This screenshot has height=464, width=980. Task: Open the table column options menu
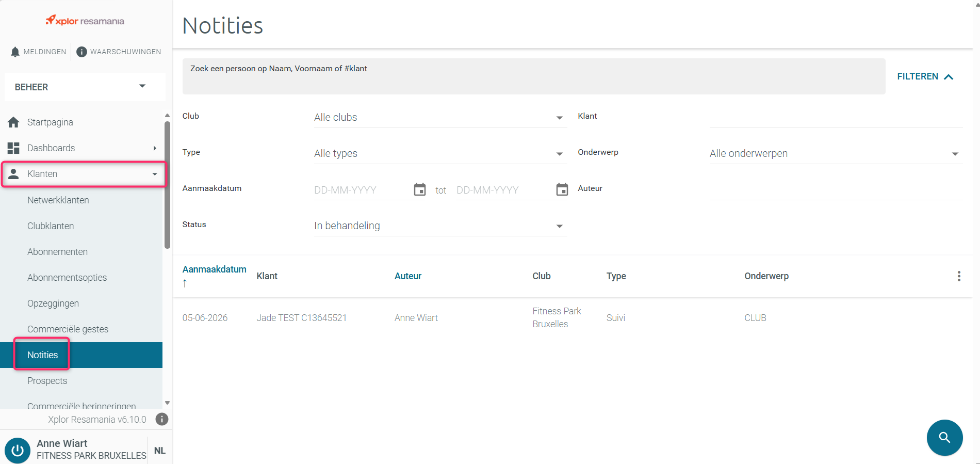(x=959, y=276)
